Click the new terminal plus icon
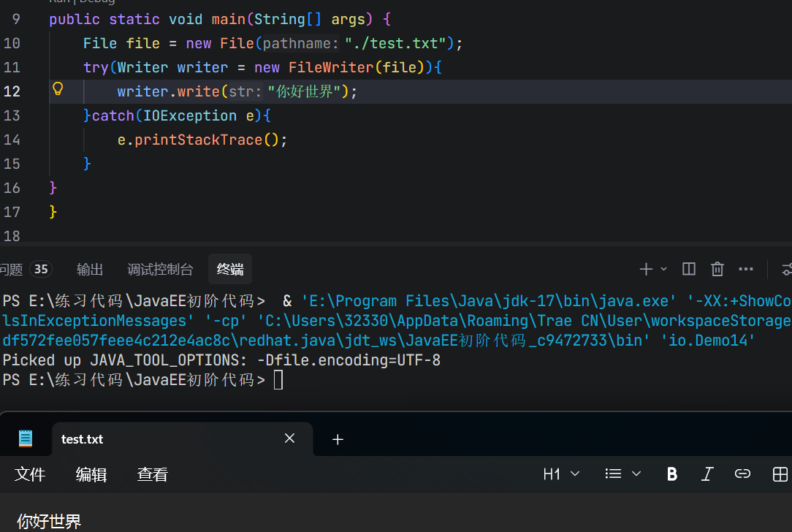792x532 pixels. pyautogui.click(x=646, y=269)
